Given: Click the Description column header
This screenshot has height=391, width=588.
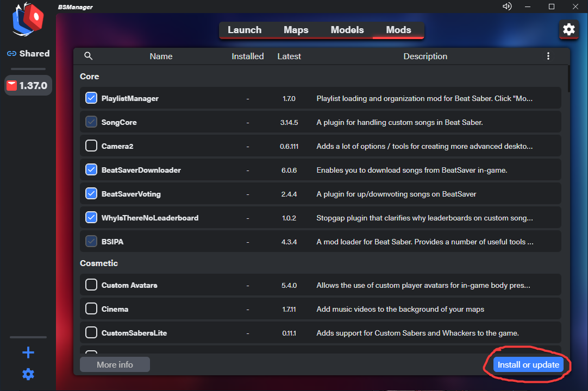Looking at the screenshot, I should coord(426,56).
